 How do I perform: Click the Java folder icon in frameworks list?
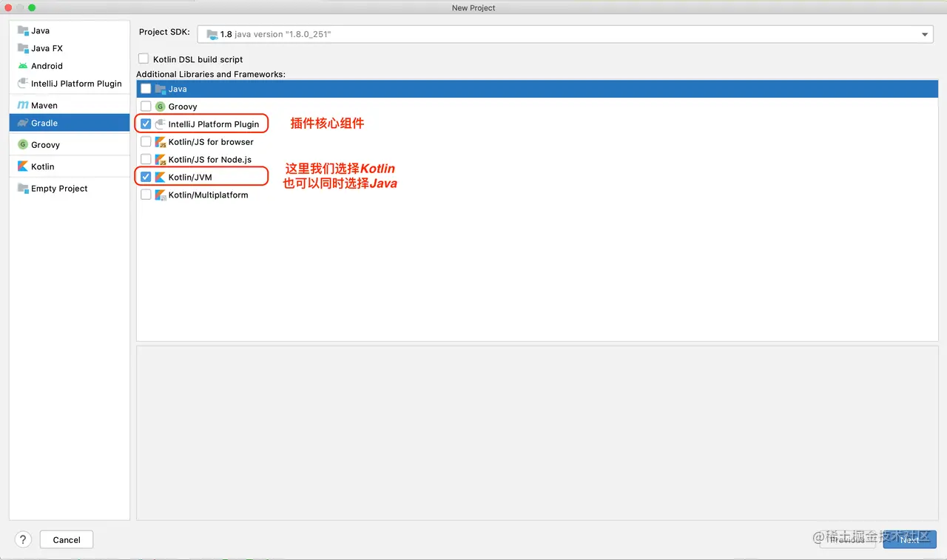(161, 89)
